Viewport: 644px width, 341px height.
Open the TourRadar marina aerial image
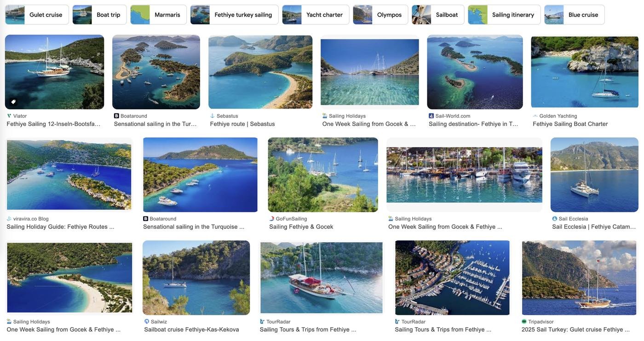[453, 278]
